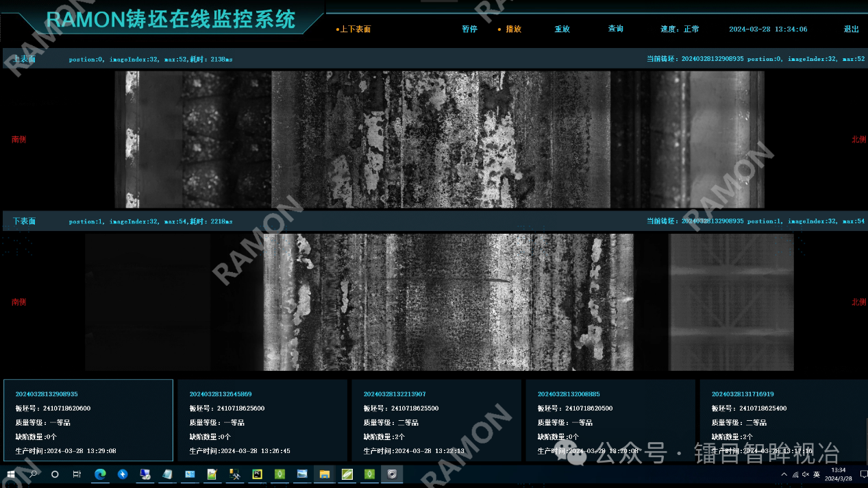Change the playback speed 速度：正常
This screenshot has height=488, width=868.
pyautogui.click(x=680, y=29)
